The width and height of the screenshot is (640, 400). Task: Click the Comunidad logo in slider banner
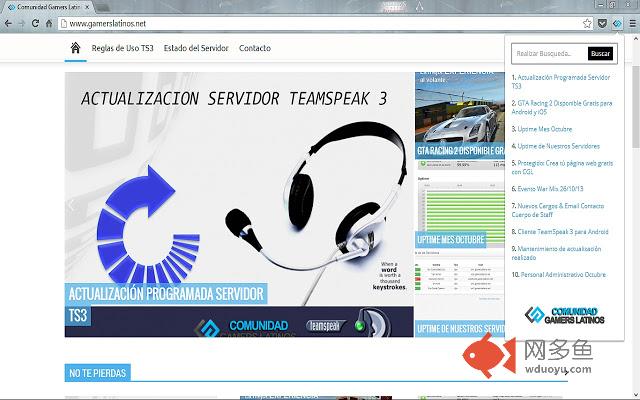[x=243, y=327]
